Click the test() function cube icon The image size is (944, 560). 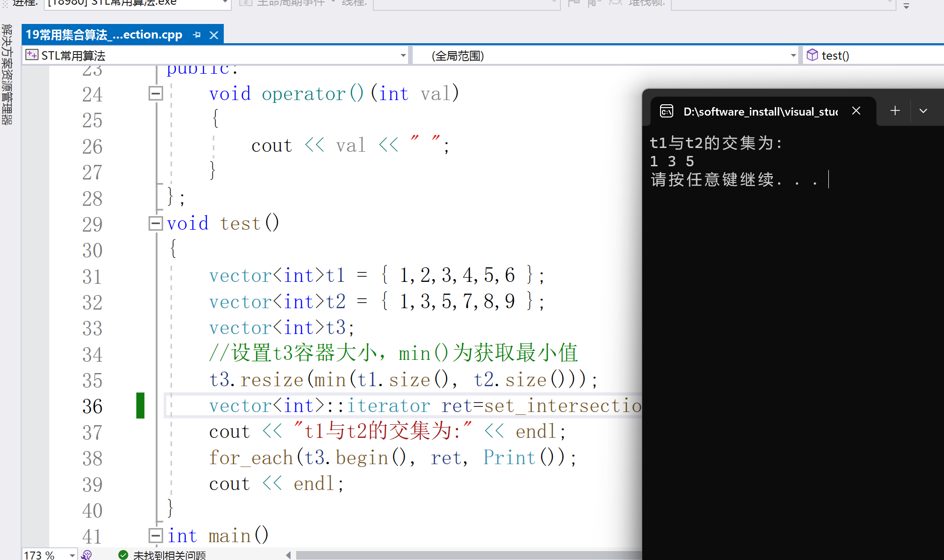tap(812, 55)
